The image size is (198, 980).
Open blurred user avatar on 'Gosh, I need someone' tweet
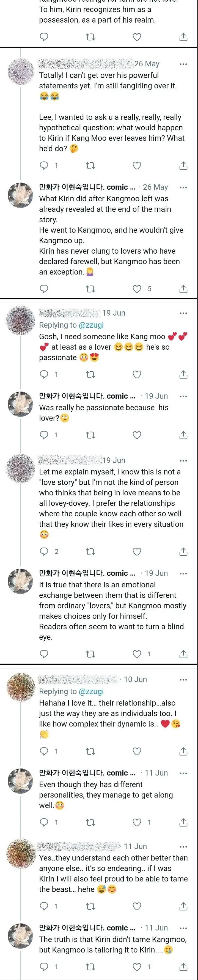click(21, 320)
